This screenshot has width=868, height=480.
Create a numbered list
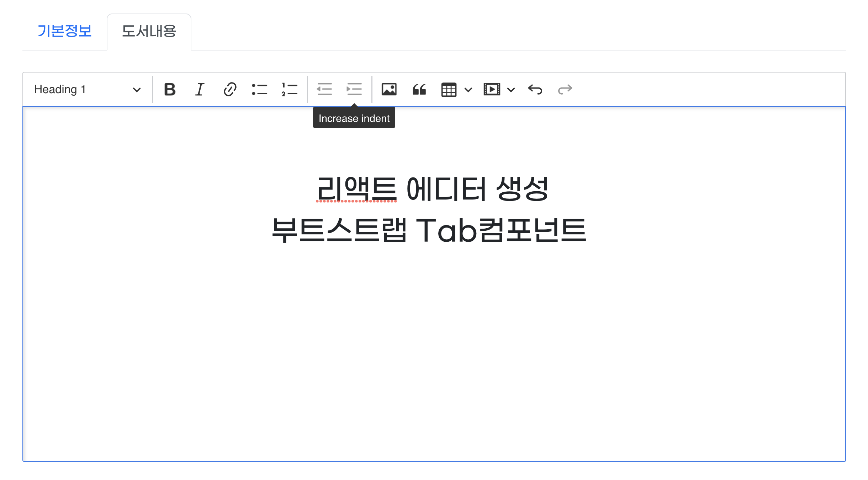click(x=289, y=89)
